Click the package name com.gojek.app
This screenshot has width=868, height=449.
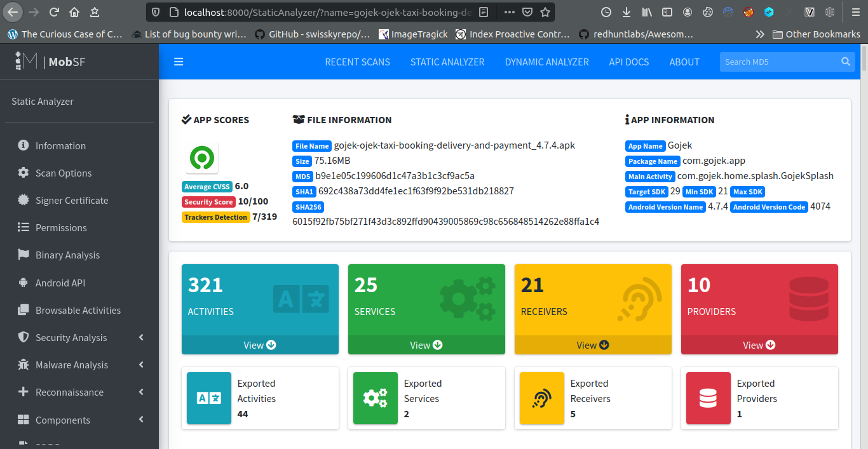714,161
